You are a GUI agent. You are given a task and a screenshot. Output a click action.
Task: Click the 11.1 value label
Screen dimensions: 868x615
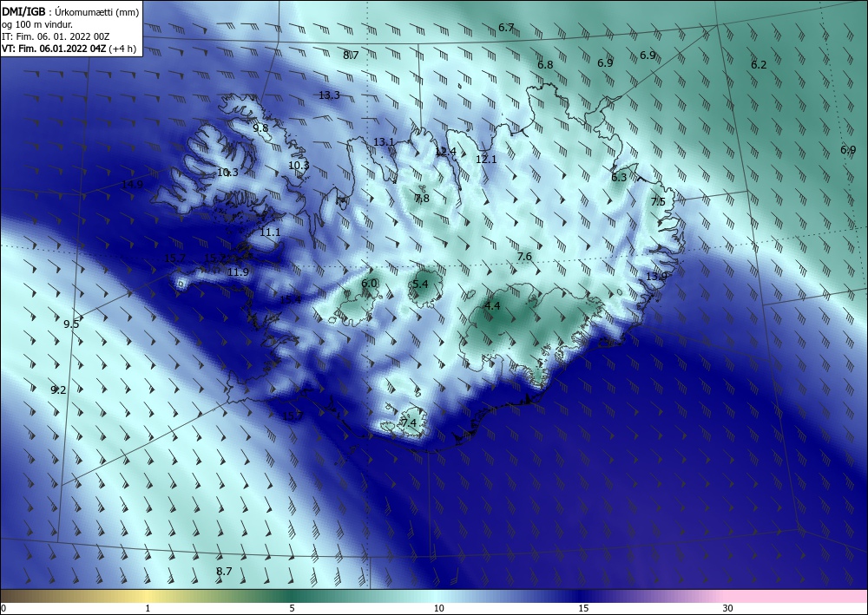[x=270, y=232]
